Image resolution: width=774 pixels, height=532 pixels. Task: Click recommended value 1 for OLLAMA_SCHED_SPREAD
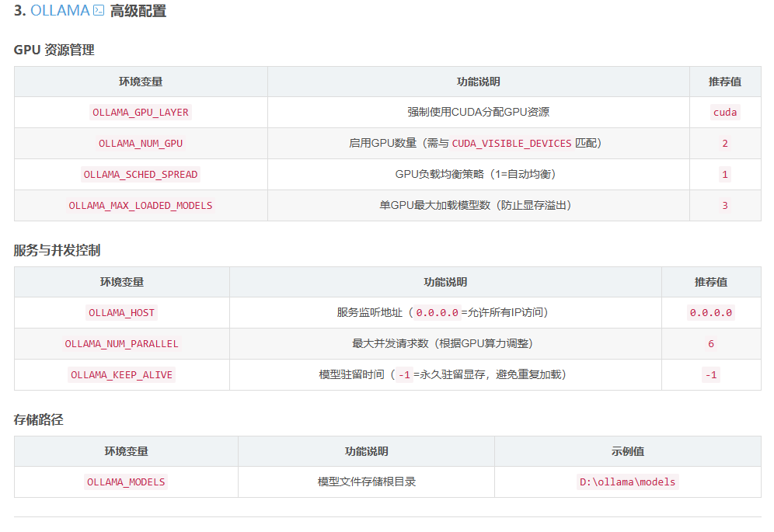coord(724,175)
